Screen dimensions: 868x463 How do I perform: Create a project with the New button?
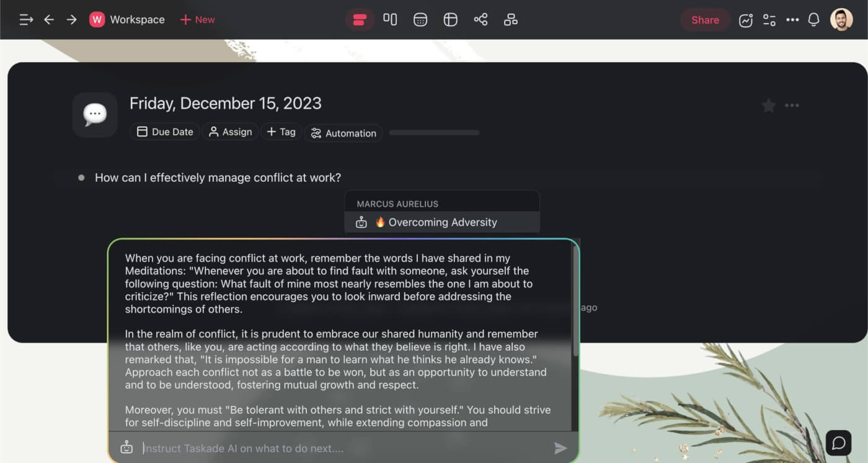tap(197, 19)
